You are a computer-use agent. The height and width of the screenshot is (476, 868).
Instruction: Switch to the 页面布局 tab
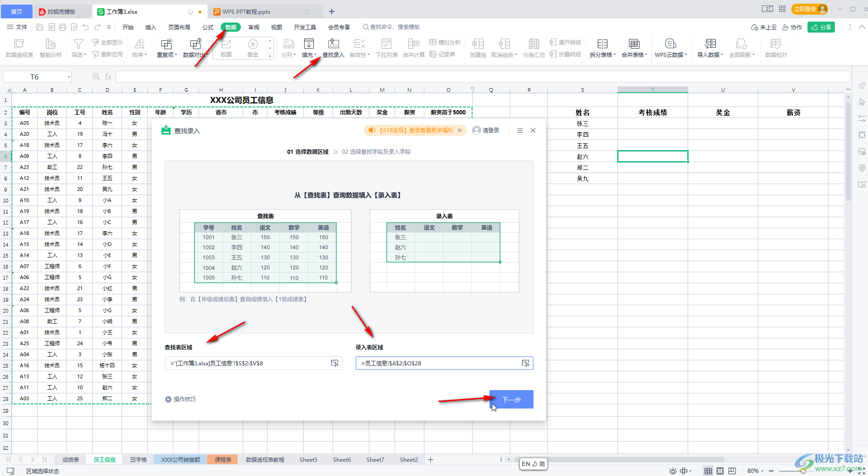tap(179, 27)
